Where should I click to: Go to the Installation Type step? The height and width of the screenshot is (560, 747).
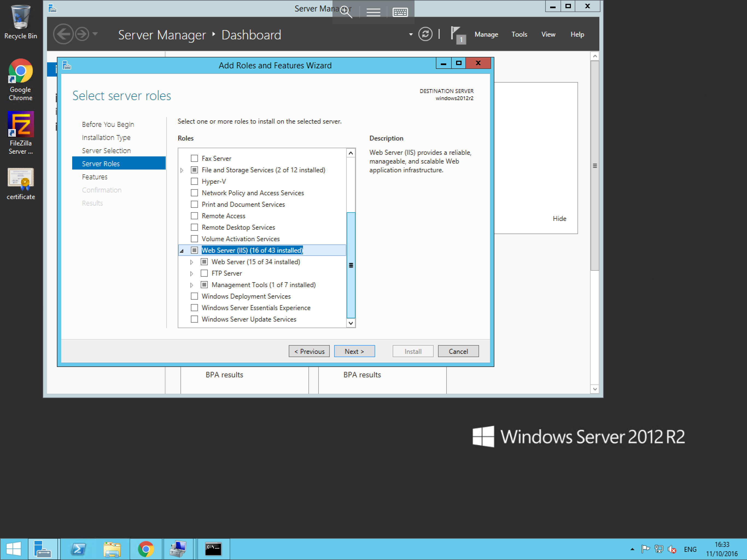[106, 138]
